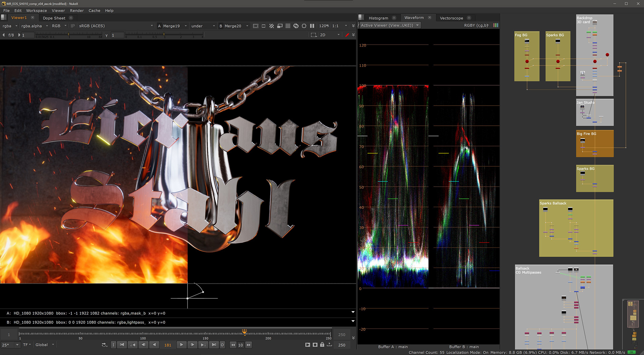This screenshot has width=644, height=355.
Task: Open the 25 fps dropdown
Action: coord(10,345)
